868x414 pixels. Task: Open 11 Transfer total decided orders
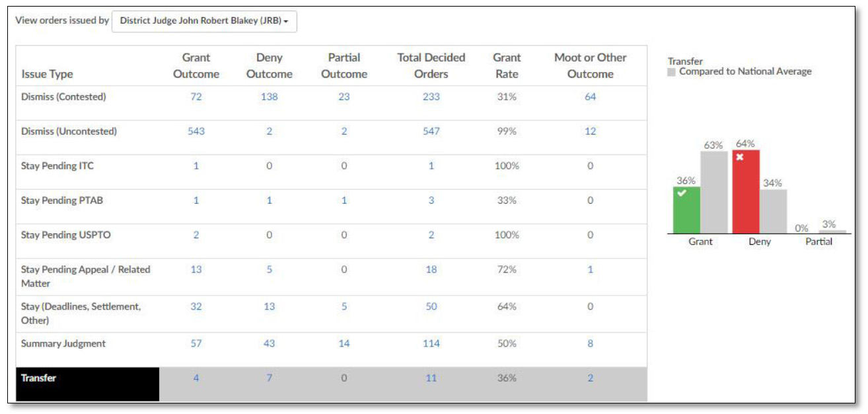pyautogui.click(x=431, y=378)
